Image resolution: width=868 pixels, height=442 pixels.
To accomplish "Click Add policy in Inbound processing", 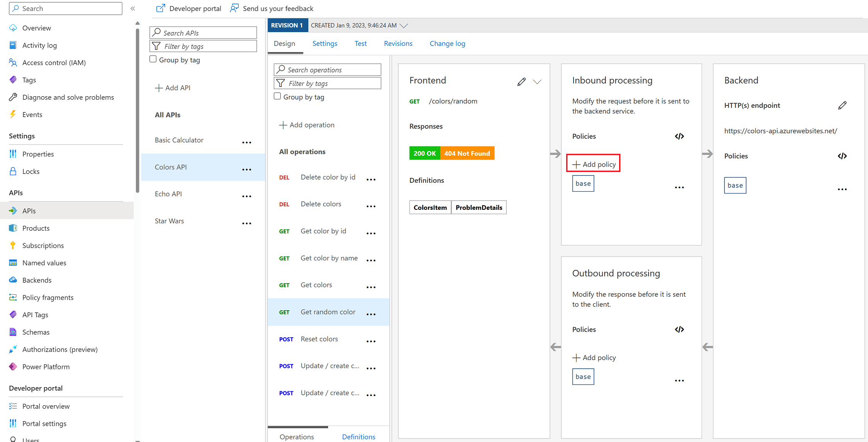I will (594, 164).
